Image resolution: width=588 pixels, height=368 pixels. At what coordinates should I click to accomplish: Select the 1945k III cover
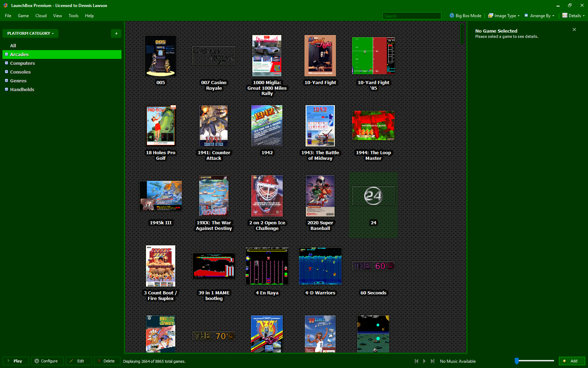coord(161,196)
